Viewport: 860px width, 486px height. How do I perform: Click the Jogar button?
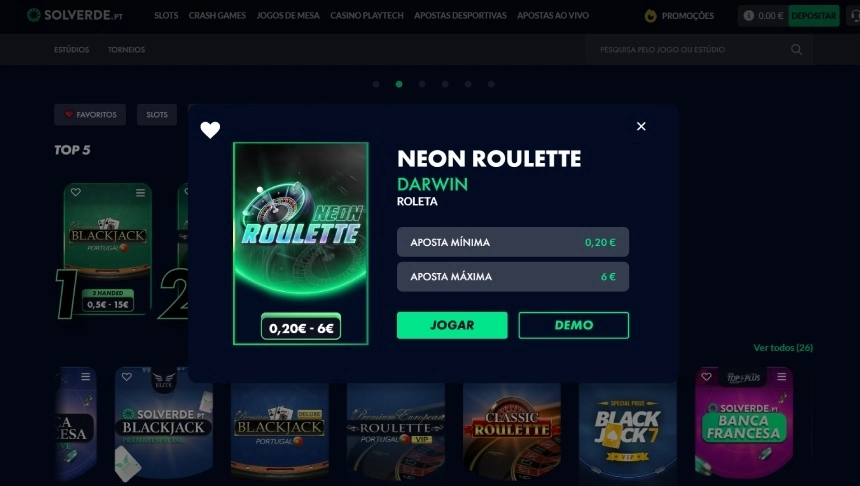click(452, 325)
